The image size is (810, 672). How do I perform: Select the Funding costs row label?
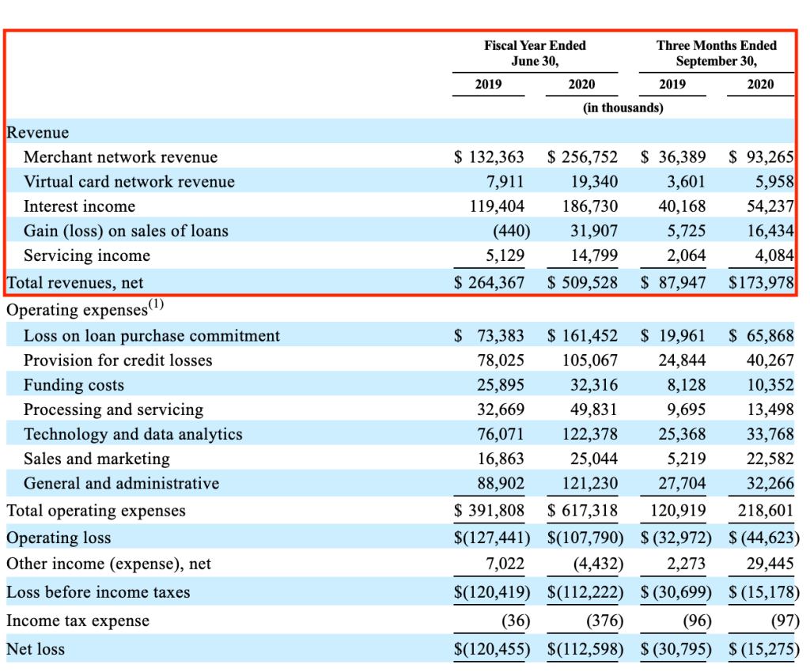coord(74,385)
